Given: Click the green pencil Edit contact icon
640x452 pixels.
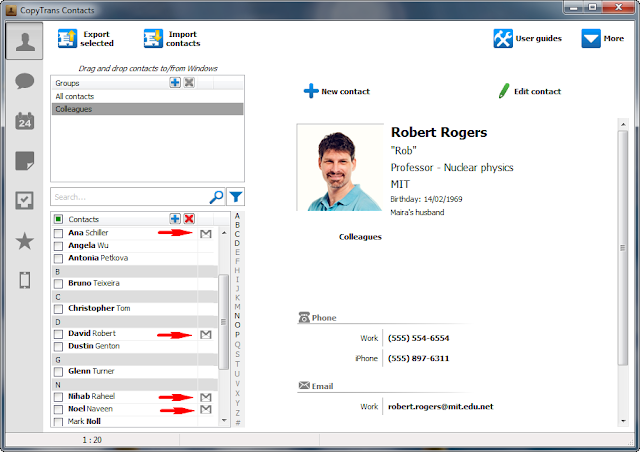Looking at the screenshot, I should tap(504, 91).
